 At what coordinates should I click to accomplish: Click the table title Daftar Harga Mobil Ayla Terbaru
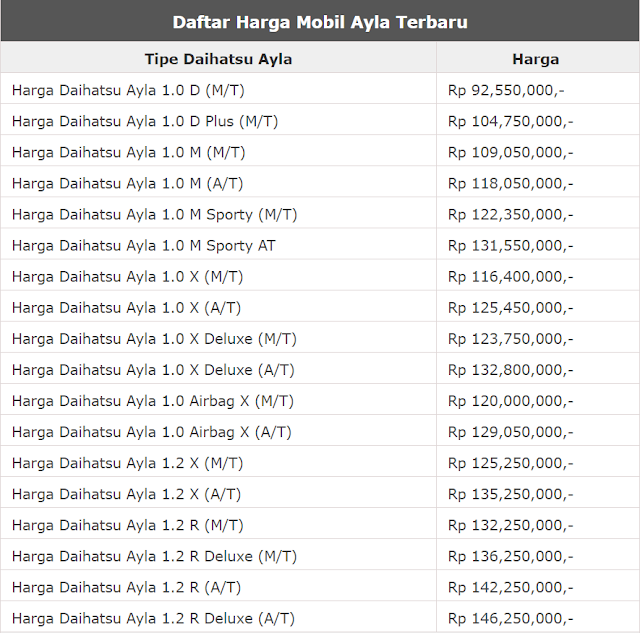[x=320, y=22]
